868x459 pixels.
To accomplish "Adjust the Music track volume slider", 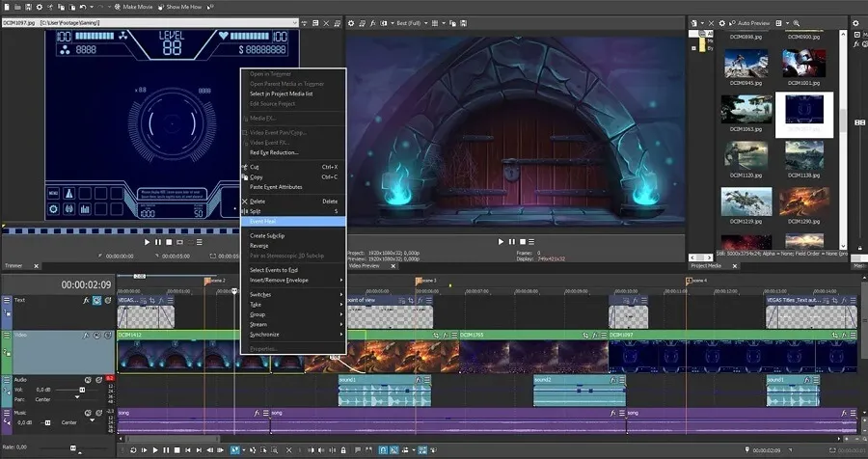I will (47, 422).
